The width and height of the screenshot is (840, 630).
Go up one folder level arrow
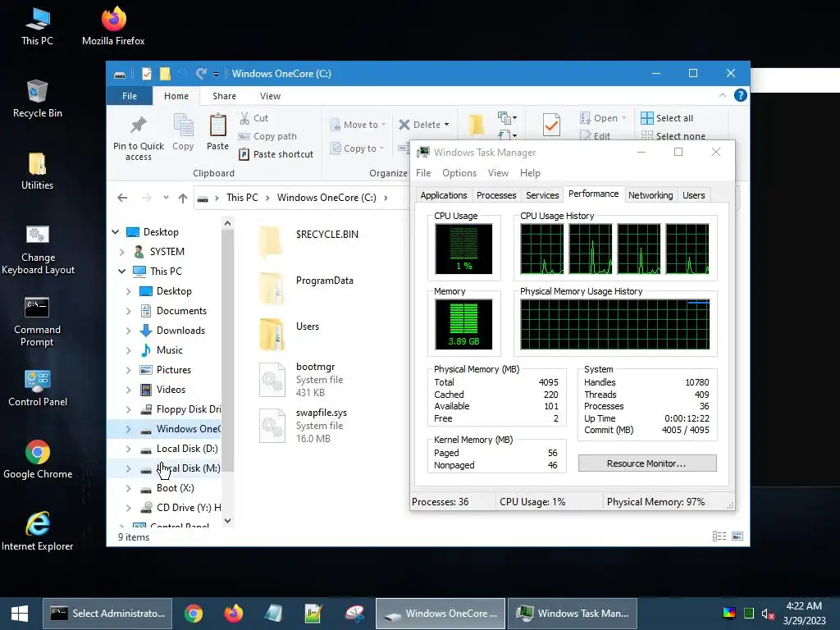(183, 199)
